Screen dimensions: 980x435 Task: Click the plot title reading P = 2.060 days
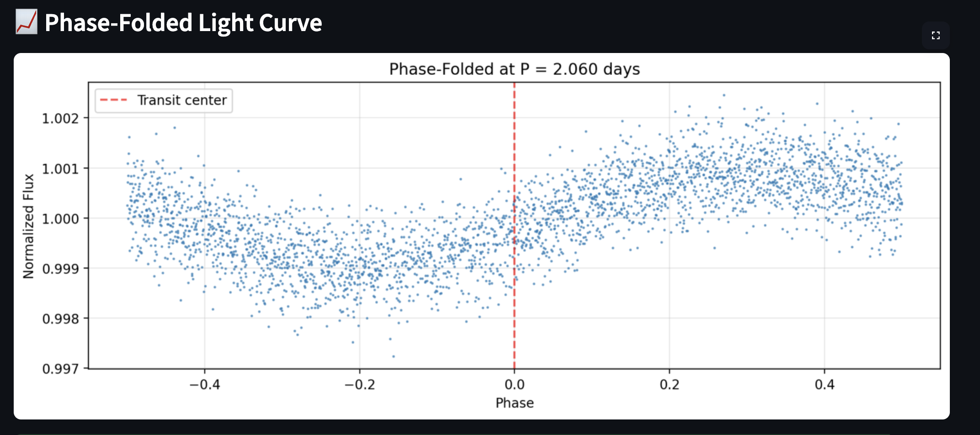pos(514,69)
